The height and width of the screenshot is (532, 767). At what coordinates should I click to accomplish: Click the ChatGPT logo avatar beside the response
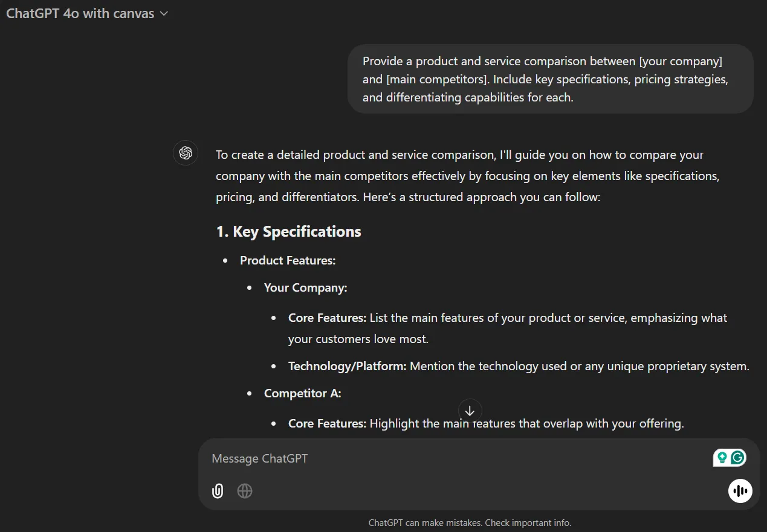186,153
